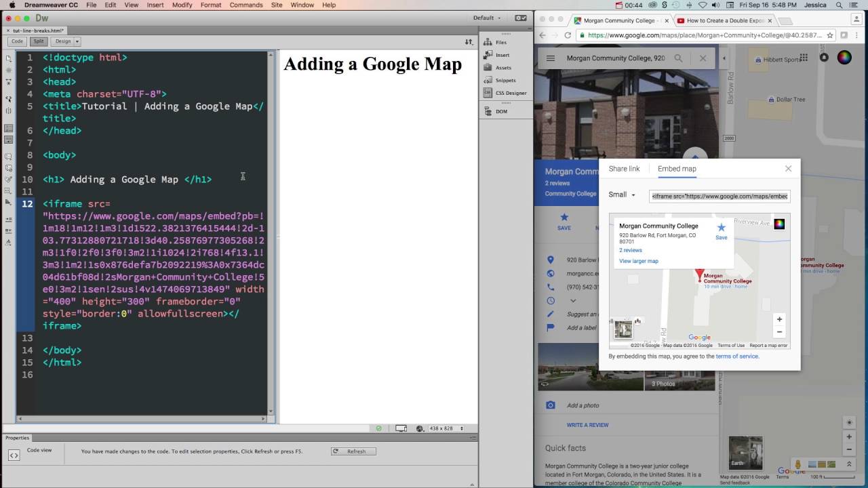Open the Insert panel in Dreamweaver

pos(497,55)
